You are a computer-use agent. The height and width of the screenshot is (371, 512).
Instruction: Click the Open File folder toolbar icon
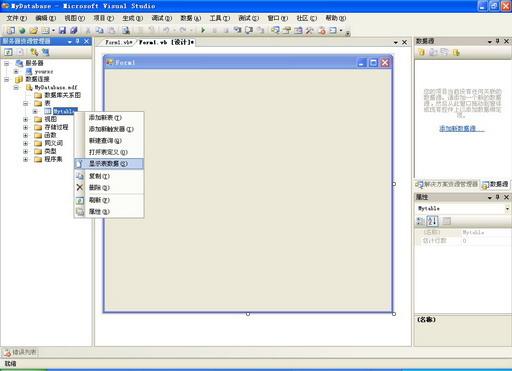click(33, 30)
